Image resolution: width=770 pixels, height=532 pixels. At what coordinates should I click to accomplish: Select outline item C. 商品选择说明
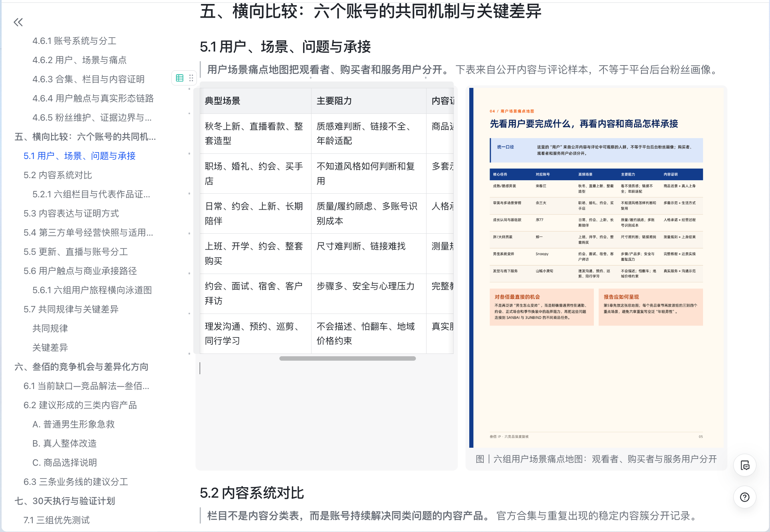64,463
